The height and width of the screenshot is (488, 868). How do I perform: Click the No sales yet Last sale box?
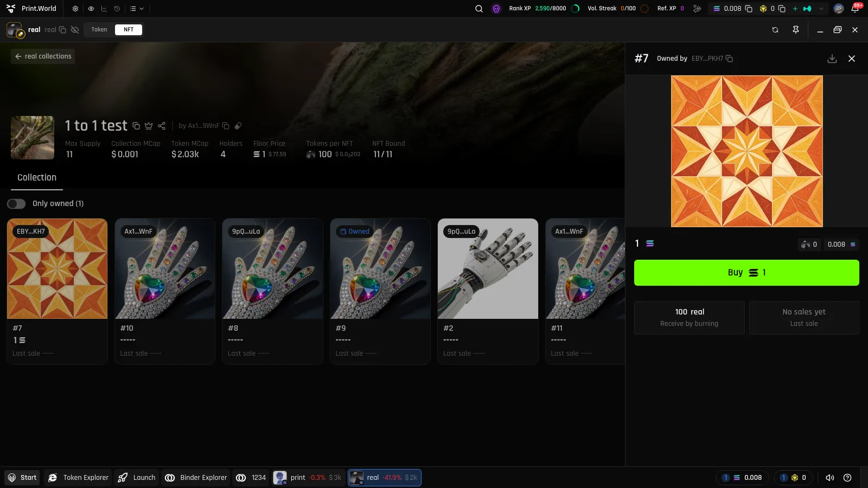[804, 317]
